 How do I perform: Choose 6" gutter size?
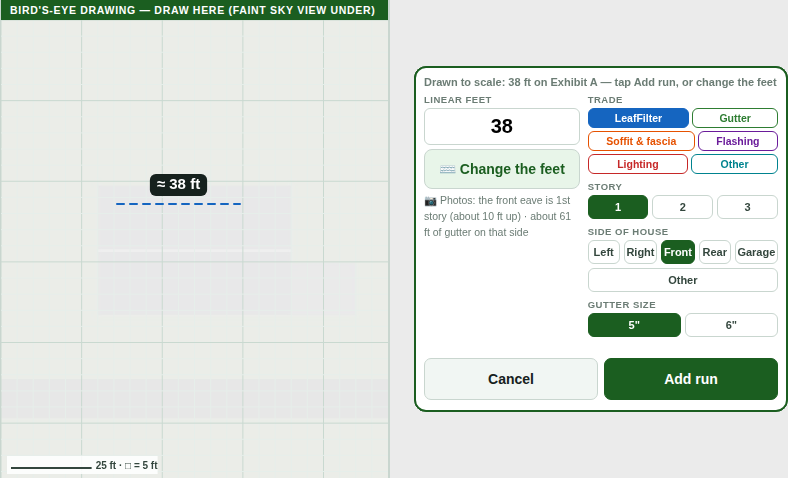click(x=731, y=325)
